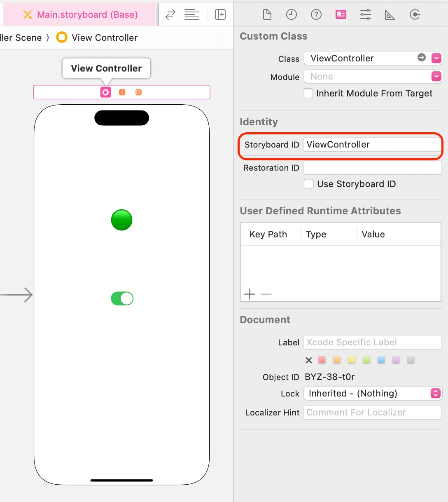
Task: Pick the green document label color
Action: [366, 359]
